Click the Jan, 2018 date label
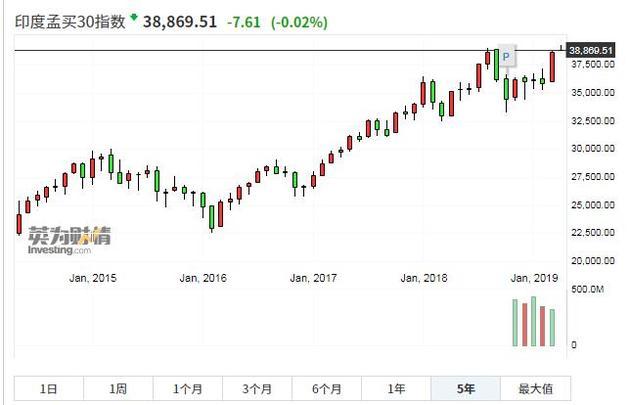The width and height of the screenshot is (630, 405). (424, 278)
